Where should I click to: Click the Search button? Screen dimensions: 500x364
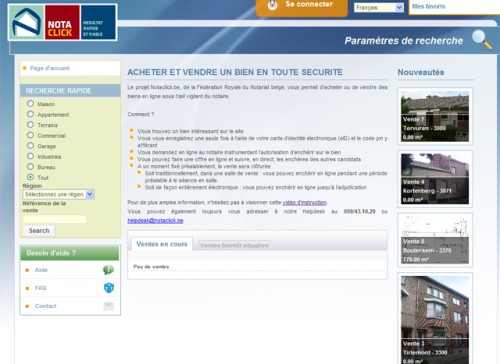click(x=39, y=230)
